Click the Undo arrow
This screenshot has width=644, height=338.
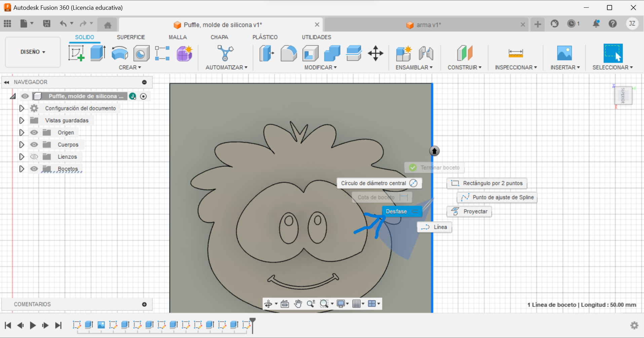[x=63, y=24]
